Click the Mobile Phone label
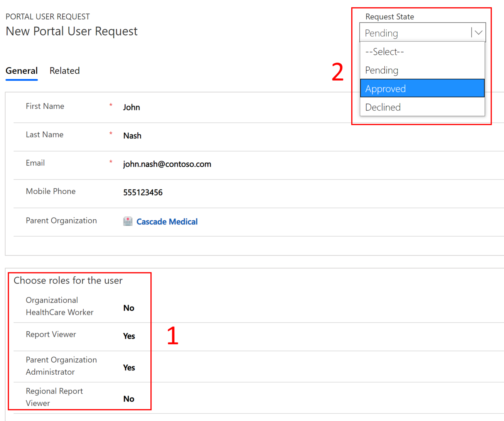The image size is (504, 421). coord(51,191)
